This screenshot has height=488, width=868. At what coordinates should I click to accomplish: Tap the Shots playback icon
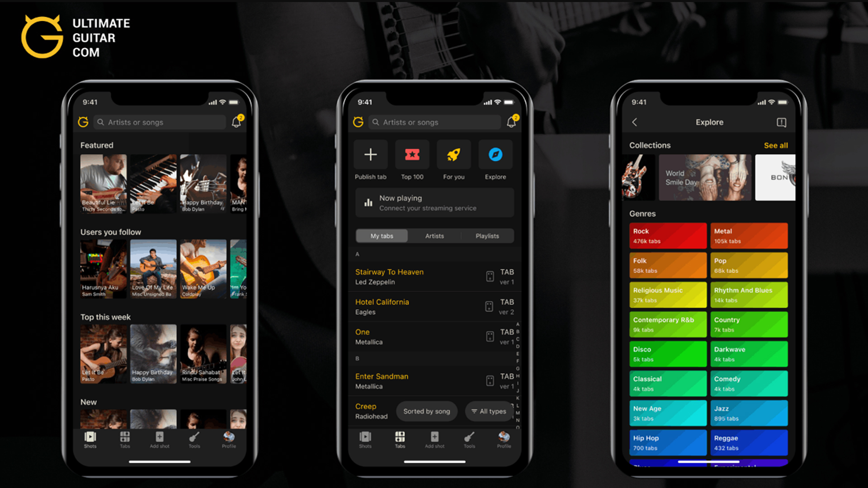(x=90, y=438)
